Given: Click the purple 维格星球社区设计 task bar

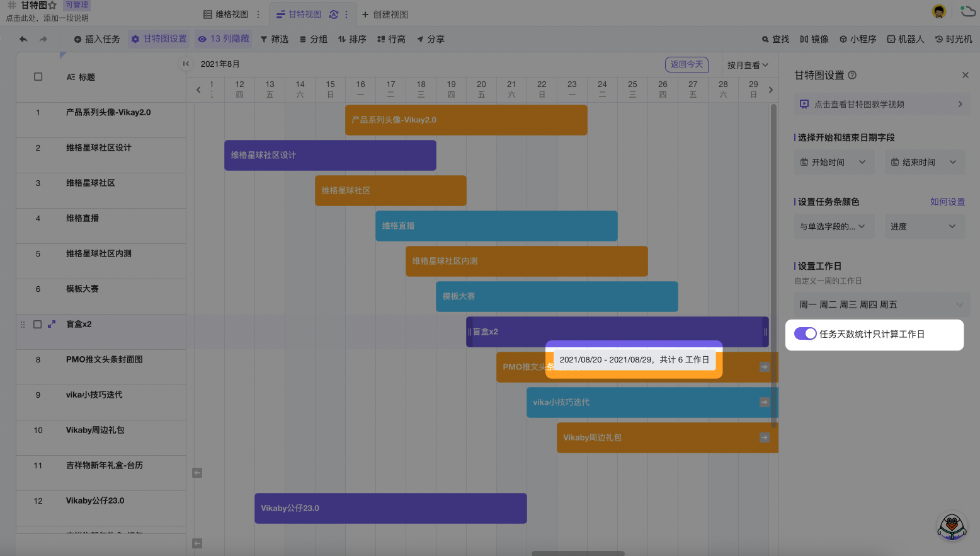Looking at the screenshot, I should click(x=330, y=155).
